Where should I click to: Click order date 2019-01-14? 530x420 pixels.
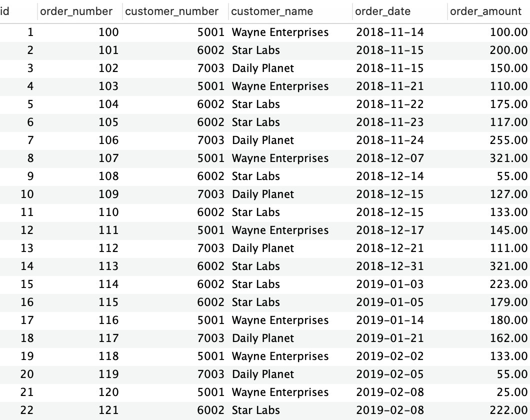(x=389, y=320)
